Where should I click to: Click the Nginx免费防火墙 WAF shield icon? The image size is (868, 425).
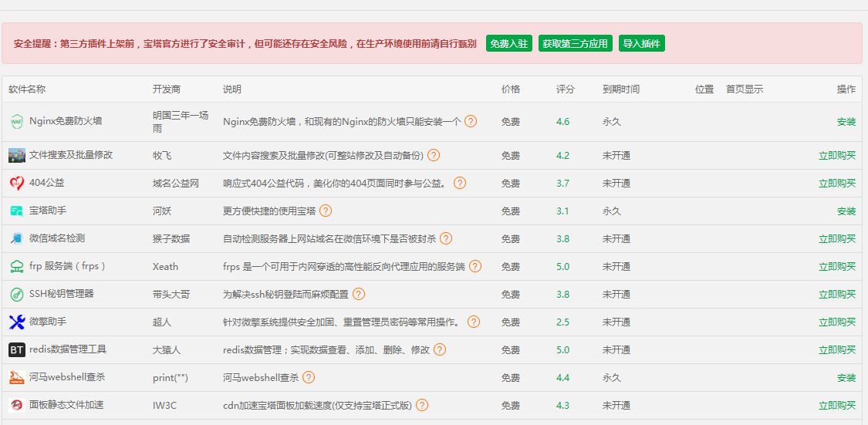pos(17,122)
